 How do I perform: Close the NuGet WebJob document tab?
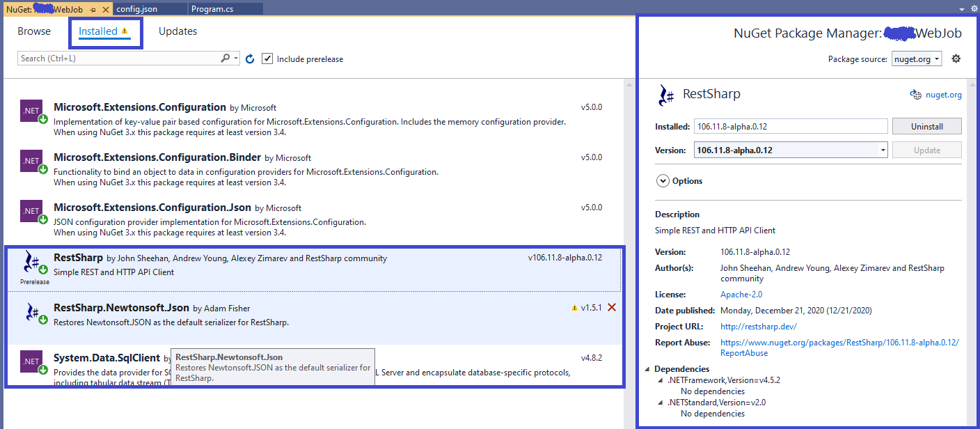[x=104, y=8]
